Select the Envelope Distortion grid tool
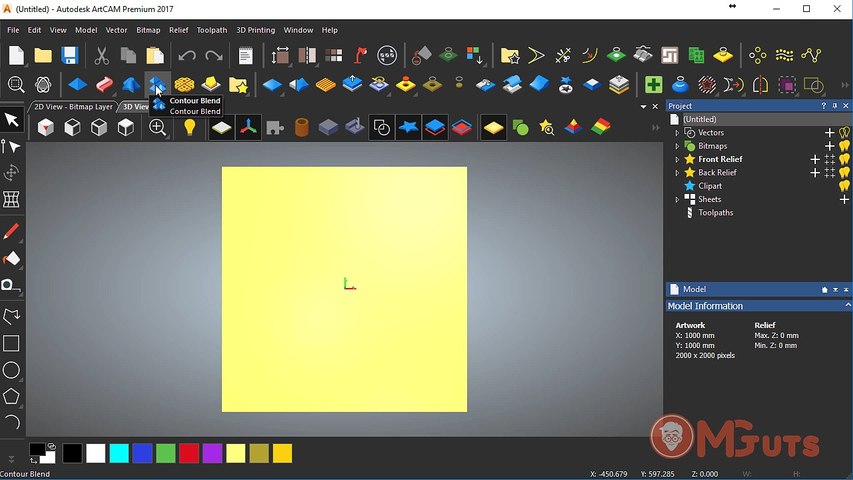The image size is (853, 480). pos(11,199)
